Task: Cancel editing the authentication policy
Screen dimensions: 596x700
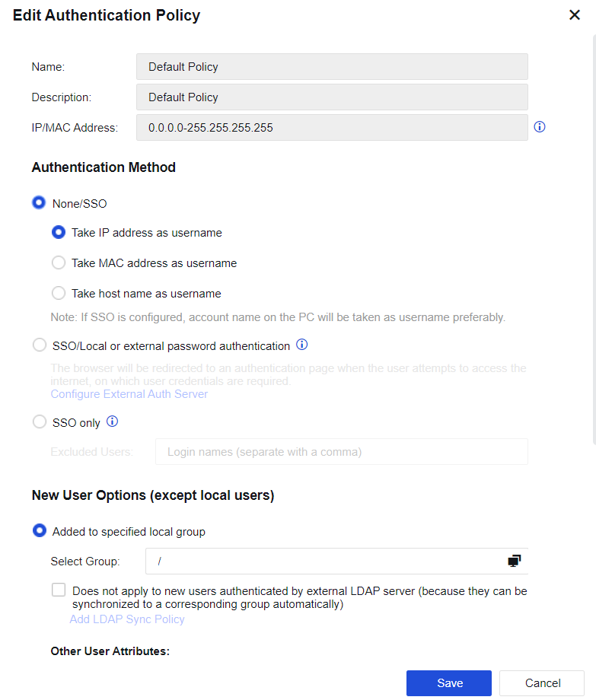Action: click(x=541, y=682)
